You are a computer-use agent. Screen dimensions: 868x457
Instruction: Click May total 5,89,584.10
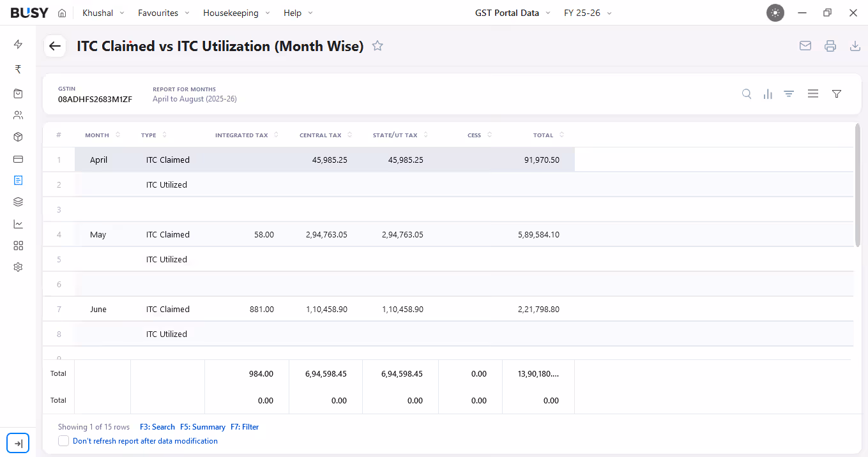(538, 235)
